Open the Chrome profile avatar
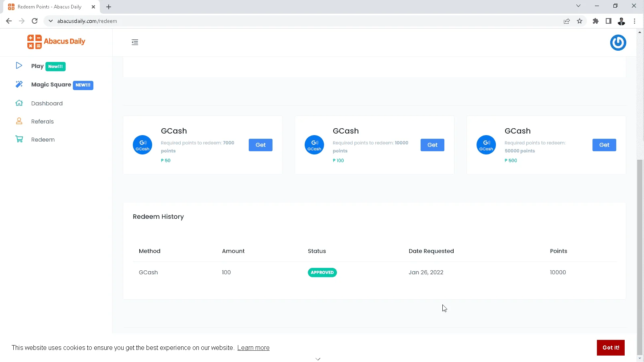The width and height of the screenshot is (644, 362). pos(621,21)
